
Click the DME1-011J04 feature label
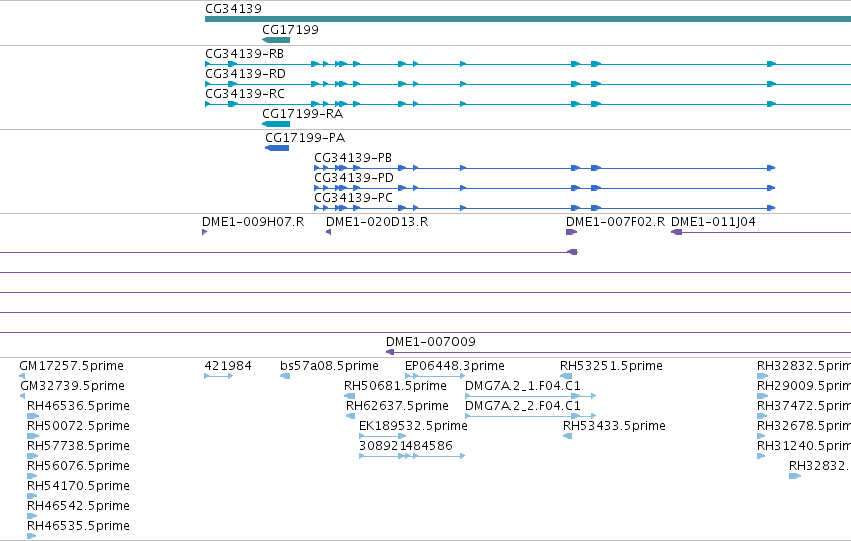pos(713,222)
